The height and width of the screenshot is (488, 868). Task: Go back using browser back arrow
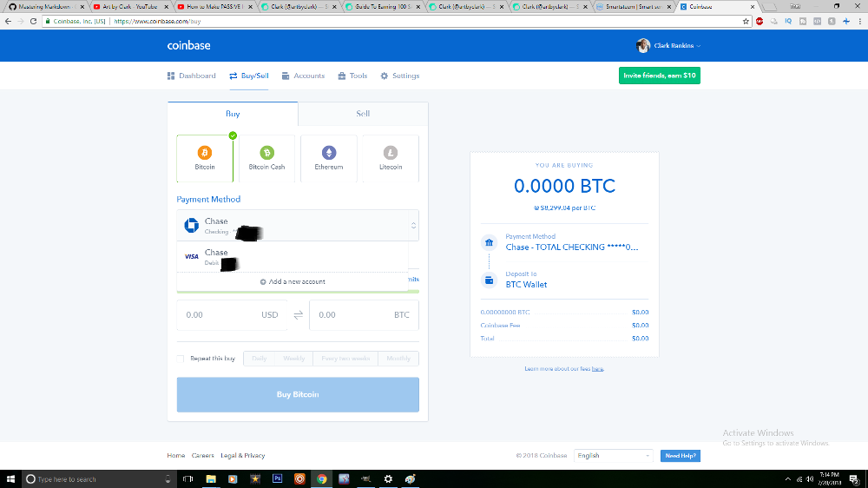coord(8,21)
